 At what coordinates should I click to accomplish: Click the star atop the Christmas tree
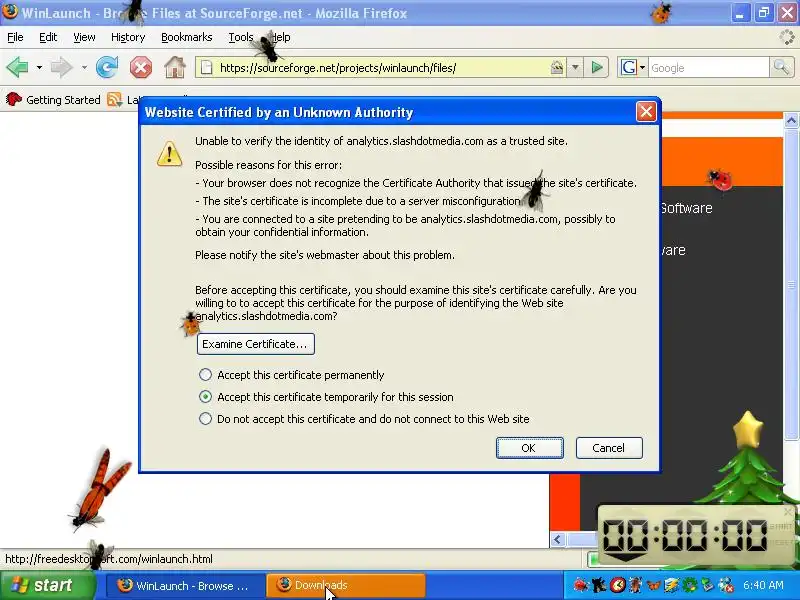pos(748,429)
